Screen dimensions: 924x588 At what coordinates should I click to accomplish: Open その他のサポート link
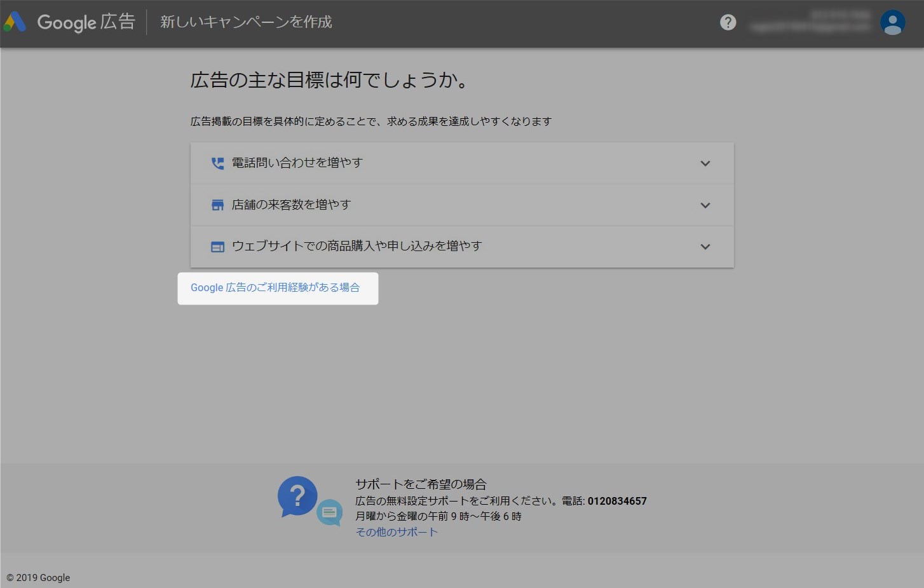tap(397, 532)
